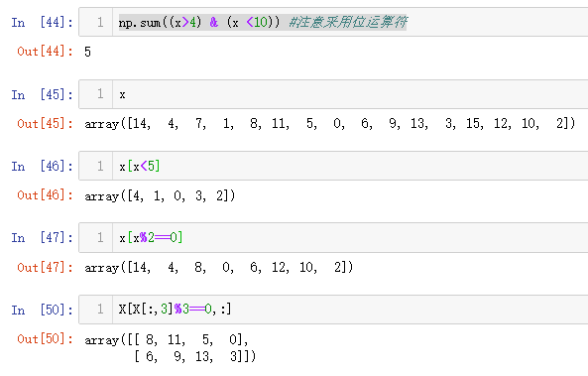Click the output array([4, 1, 0, 3, 2])
The image size is (588, 376).
[160, 195]
